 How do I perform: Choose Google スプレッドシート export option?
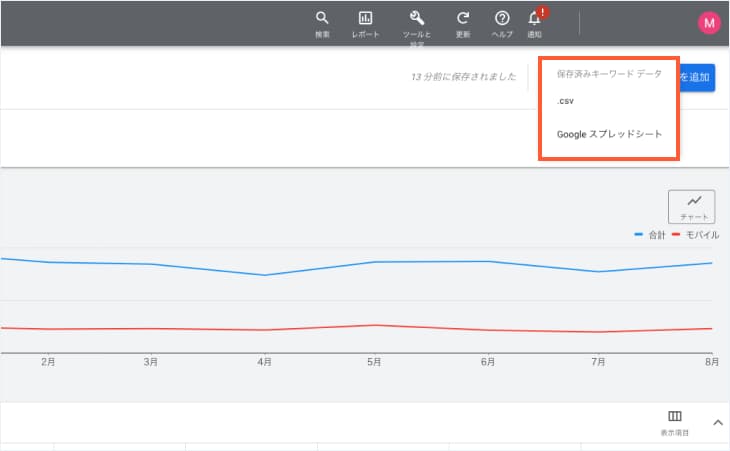tap(609, 134)
